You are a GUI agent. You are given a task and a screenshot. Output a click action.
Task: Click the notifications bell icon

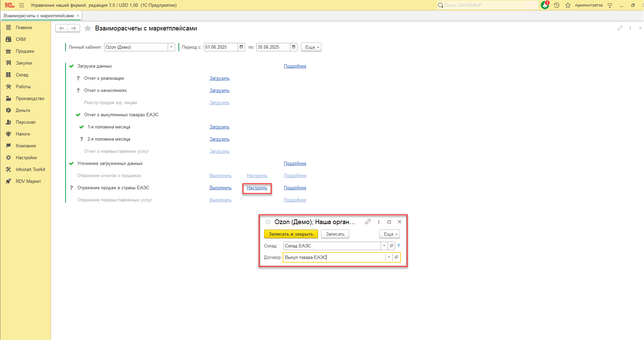tap(545, 5)
